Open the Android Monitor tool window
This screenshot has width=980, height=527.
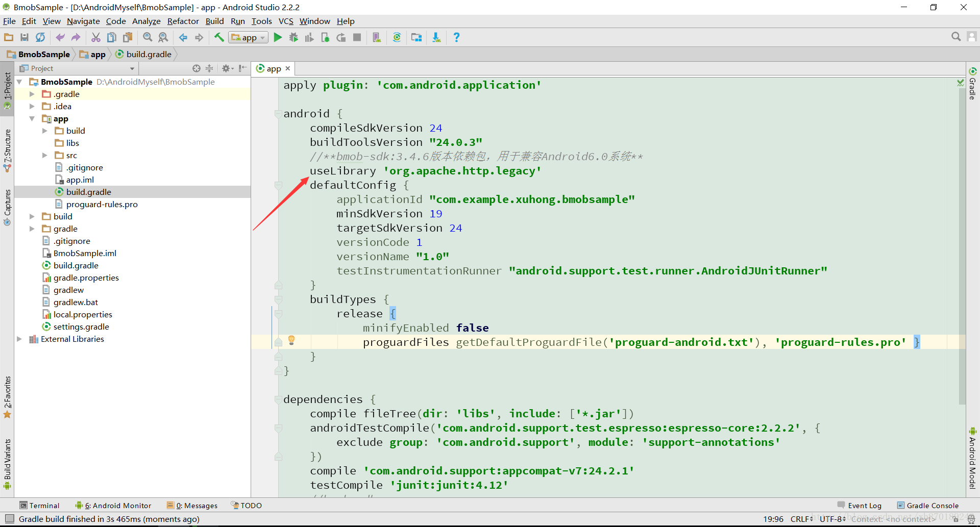coord(113,505)
